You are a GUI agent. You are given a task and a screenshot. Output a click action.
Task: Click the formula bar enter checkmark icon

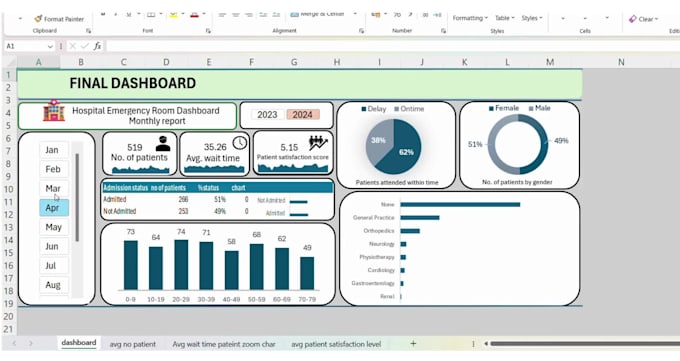pyautogui.click(x=85, y=46)
